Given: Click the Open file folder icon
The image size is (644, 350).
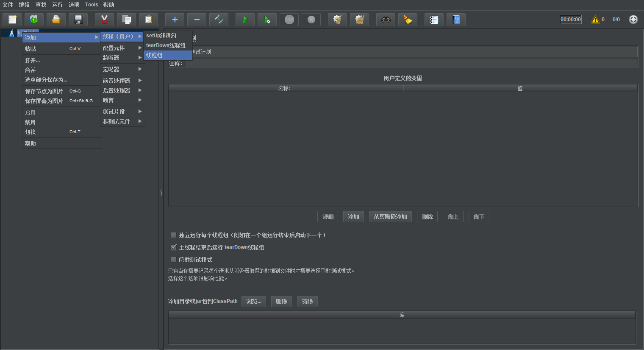Looking at the screenshot, I should coord(56,20).
